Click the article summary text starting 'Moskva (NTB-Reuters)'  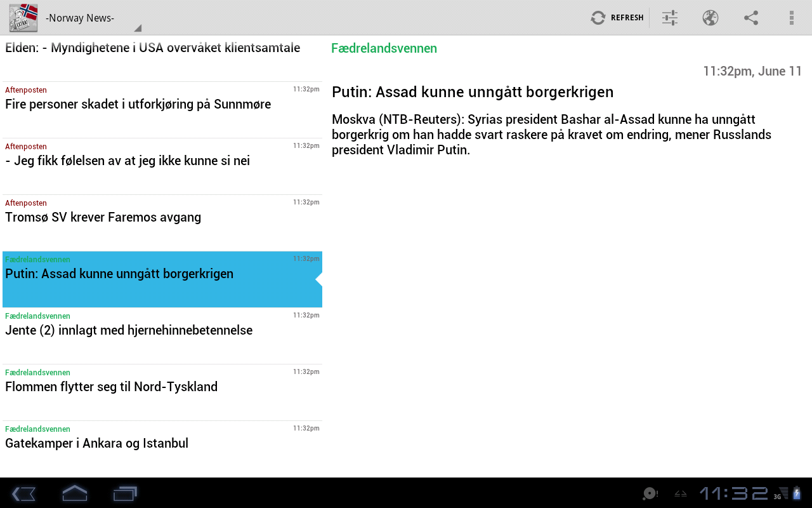click(x=552, y=135)
